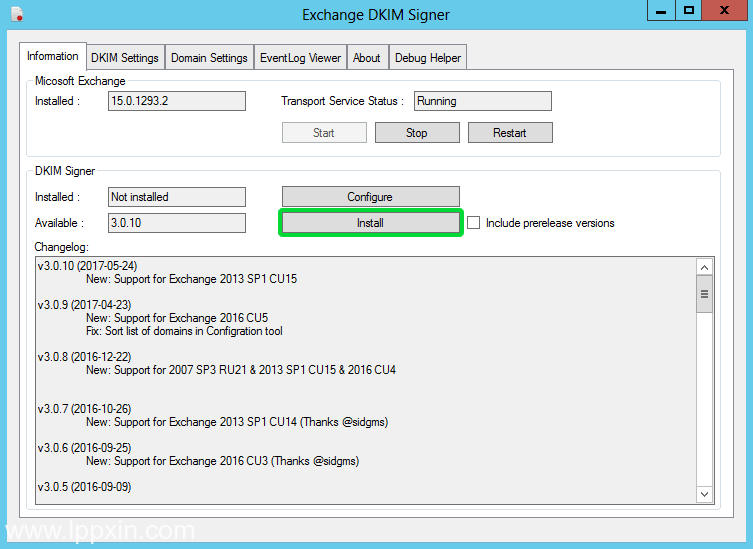Click changelog entry v3.0.9 (2017-04-23)
The width and height of the screenshot is (753, 549).
[85, 305]
